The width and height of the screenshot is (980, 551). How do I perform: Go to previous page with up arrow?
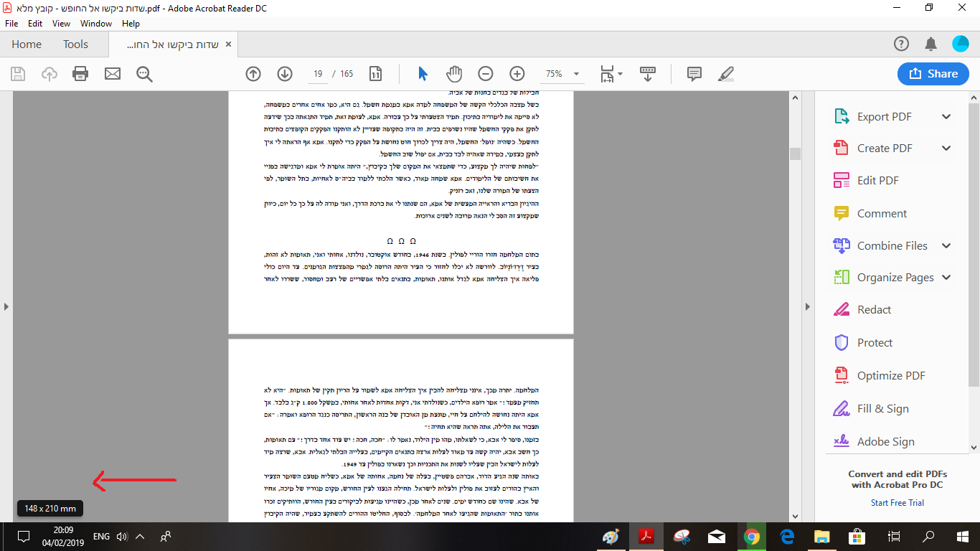(253, 73)
